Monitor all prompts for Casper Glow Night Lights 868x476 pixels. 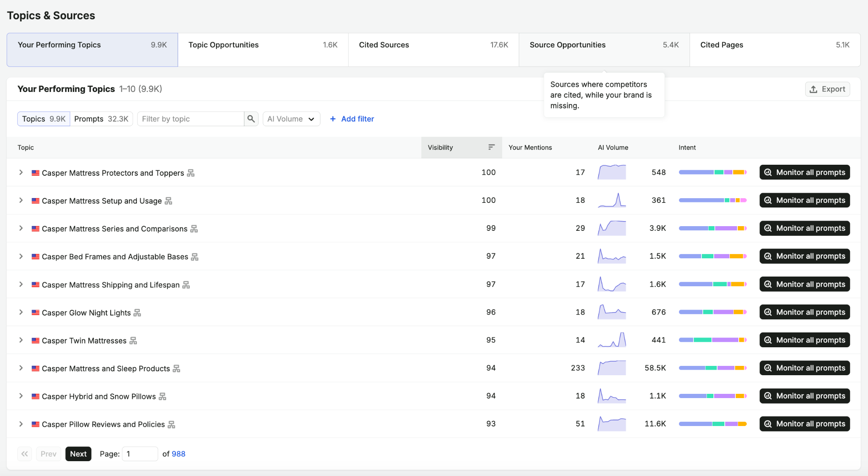804,312
